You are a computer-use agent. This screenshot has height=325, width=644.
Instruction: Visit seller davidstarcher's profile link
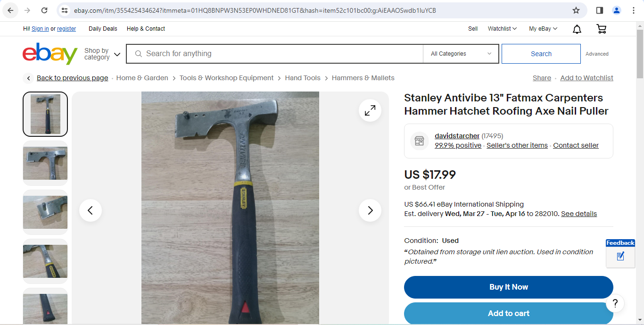pos(457,136)
